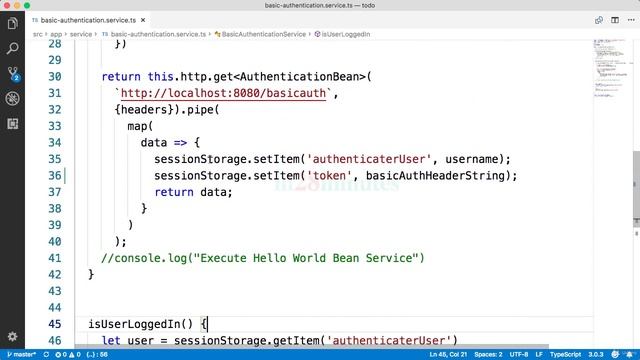The height and width of the screenshot is (360, 640).
Task: Select encoding via UTF-8 status item
Action: pyautogui.click(x=519, y=354)
